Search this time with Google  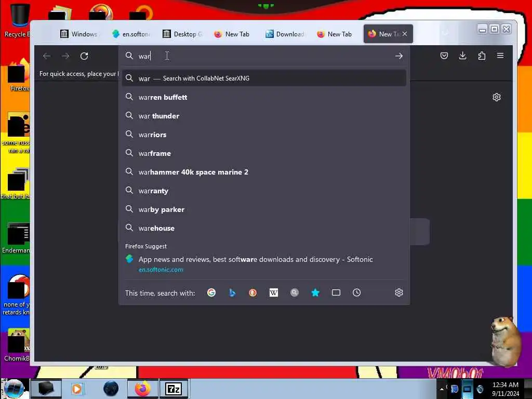[x=211, y=292]
